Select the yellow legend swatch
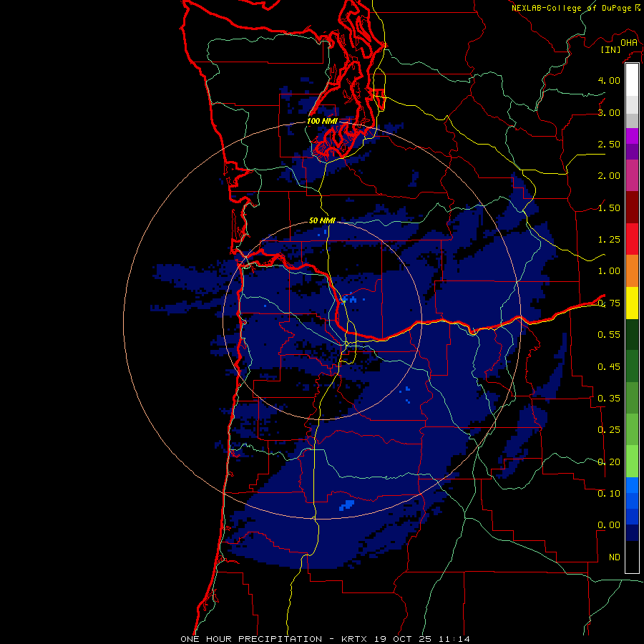 coord(632,303)
